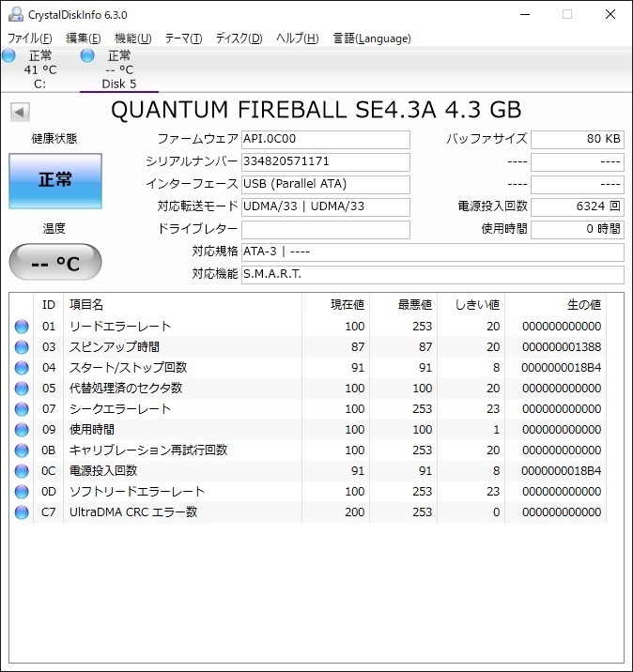Select the UltraDMA CRC エラー数 attribute name

133,512
